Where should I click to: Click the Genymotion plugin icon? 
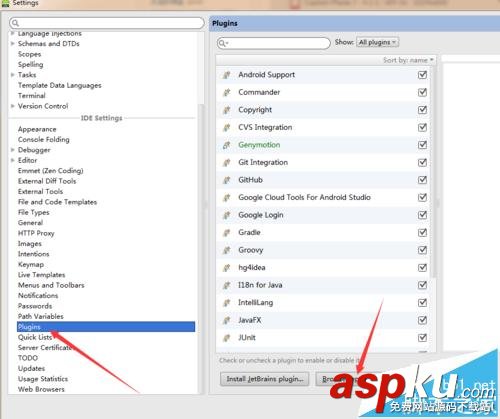(x=227, y=145)
